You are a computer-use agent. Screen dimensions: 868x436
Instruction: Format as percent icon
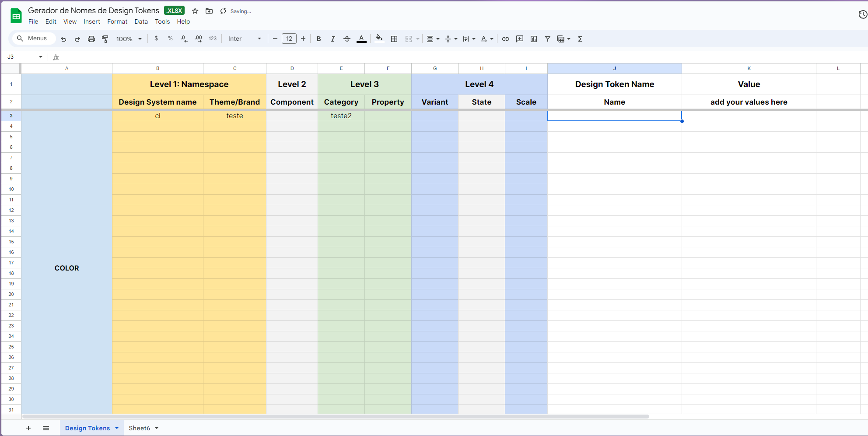(170, 39)
